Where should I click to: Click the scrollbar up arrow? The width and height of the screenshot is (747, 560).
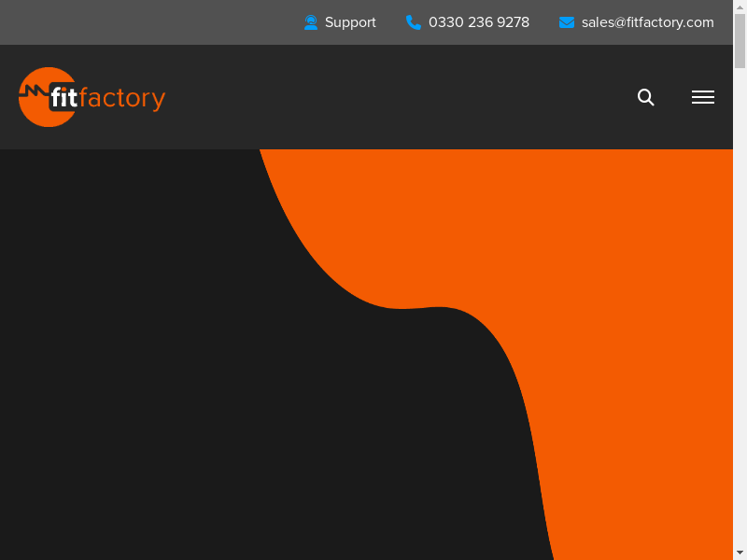point(740,7)
